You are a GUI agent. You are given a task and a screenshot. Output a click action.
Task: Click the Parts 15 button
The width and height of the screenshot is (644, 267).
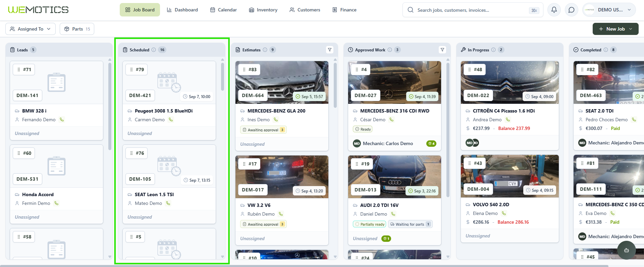pyautogui.click(x=77, y=29)
